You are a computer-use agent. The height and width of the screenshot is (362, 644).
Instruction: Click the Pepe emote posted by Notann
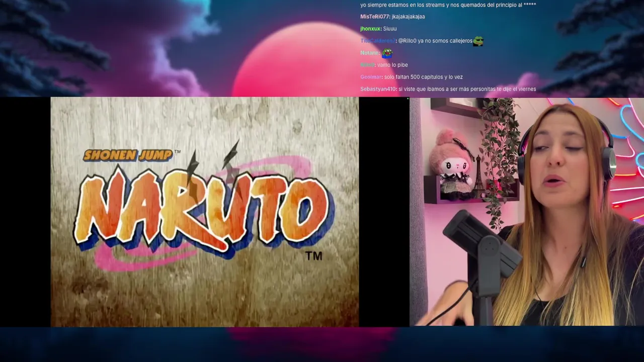(x=387, y=53)
